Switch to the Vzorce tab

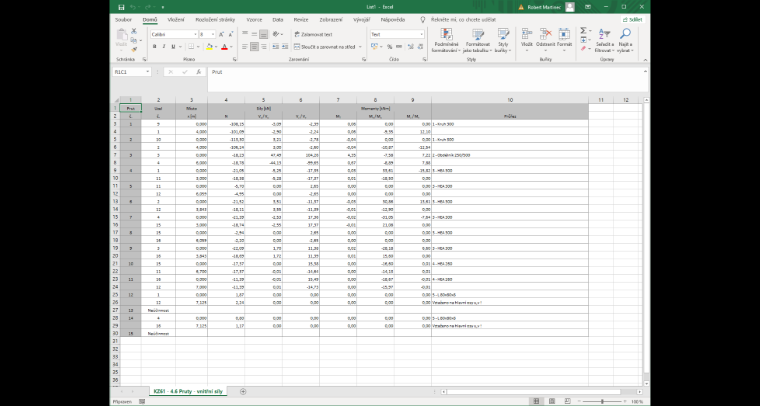click(x=254, y=20)
